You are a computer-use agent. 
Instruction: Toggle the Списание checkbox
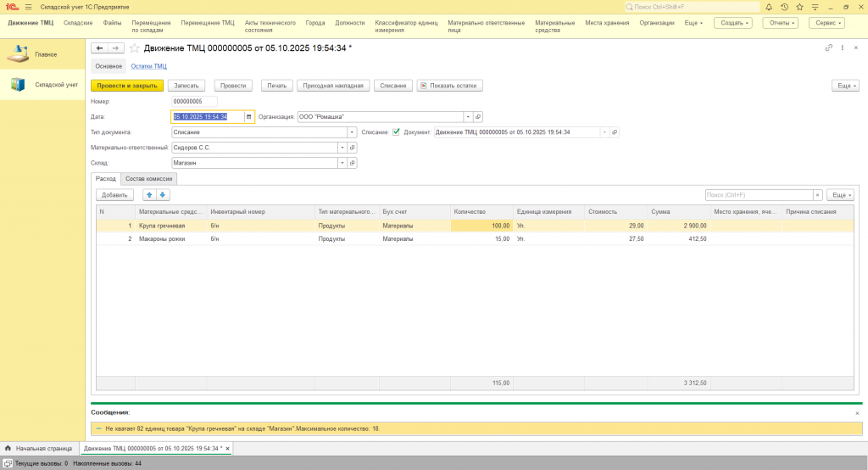[396, 131]
